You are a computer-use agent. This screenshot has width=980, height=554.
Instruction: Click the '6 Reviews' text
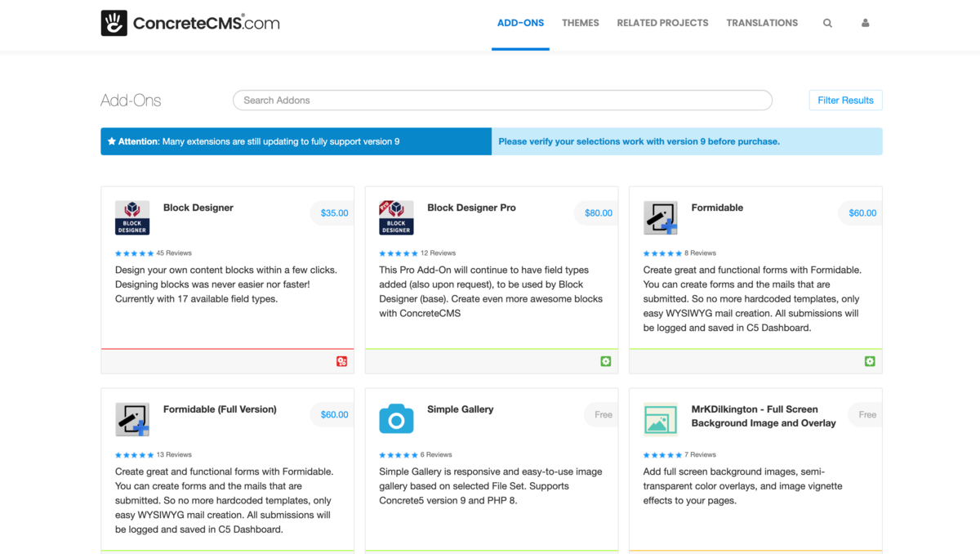pos(436,455)
